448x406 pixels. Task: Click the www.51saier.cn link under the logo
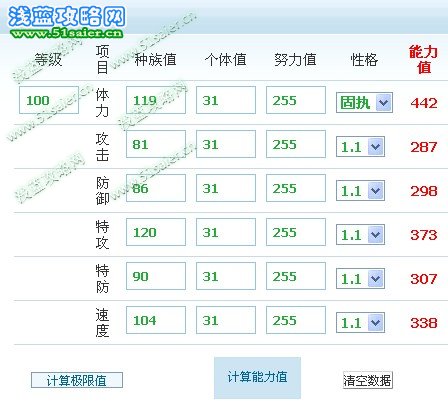(x=67, y=33)
